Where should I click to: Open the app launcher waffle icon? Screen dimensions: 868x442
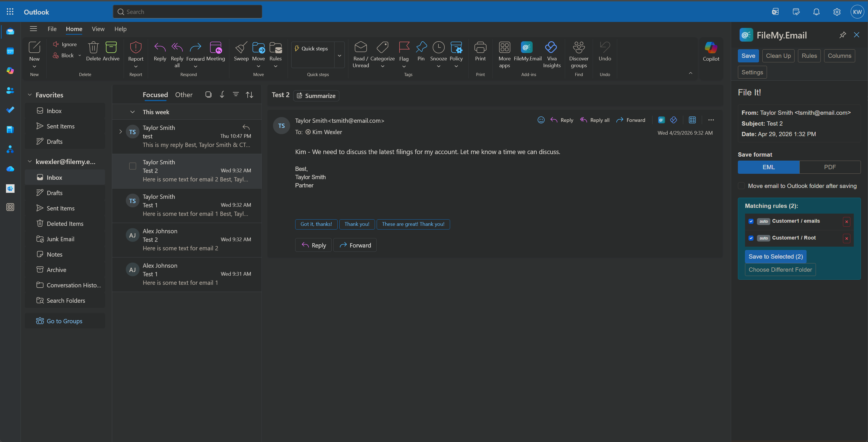coord(10,12)
